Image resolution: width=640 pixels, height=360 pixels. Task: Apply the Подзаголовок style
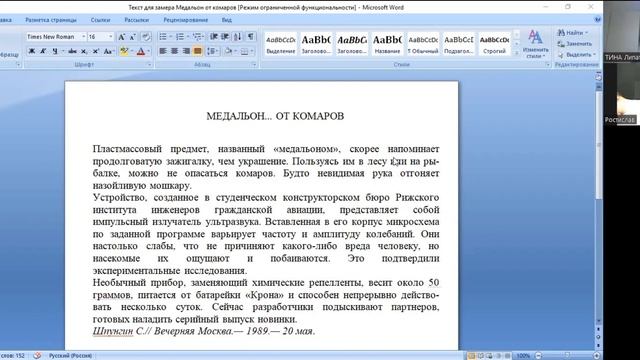459,44
